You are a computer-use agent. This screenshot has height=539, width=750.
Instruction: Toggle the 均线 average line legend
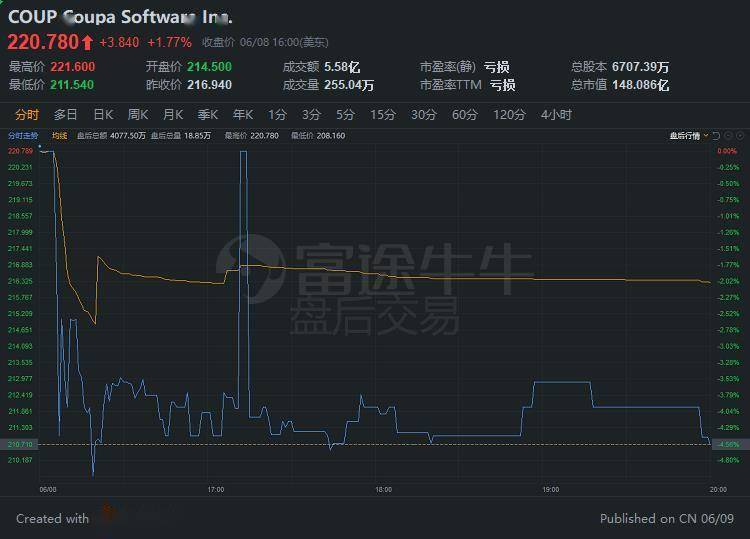coord(59,136)
